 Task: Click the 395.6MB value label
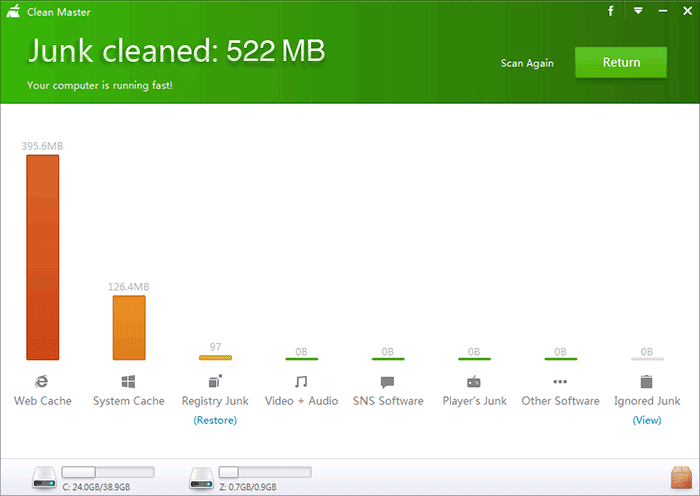click(x=42, y=146)
